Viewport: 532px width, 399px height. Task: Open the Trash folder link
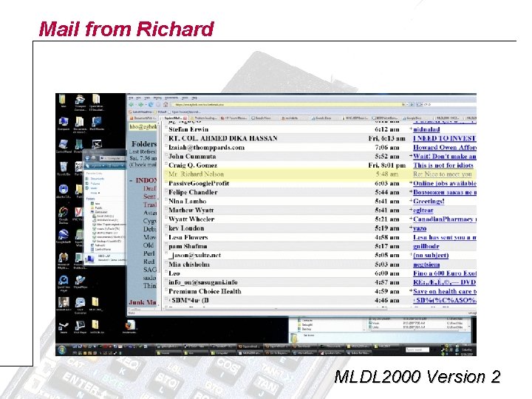150,205
